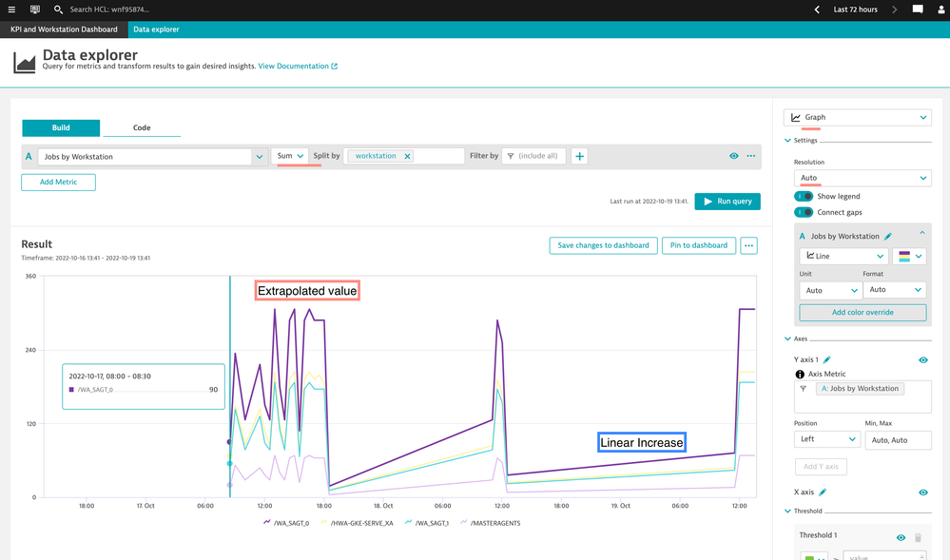Open the dashboards icon in top bar
Image resolution: width=950 pixels, height=560 pixels.
[x=35, y=10]
